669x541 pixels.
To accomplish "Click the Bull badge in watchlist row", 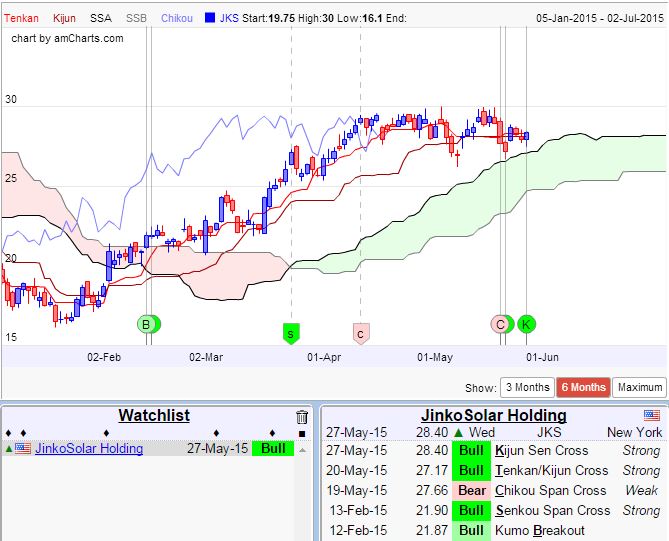I will [x=273, y=448].
